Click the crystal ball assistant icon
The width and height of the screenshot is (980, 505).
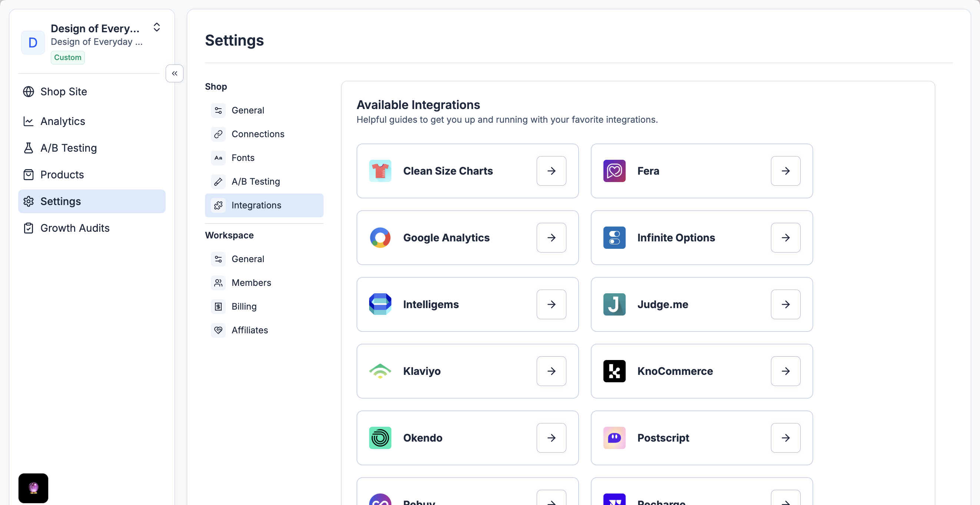[x=33, y=488]
